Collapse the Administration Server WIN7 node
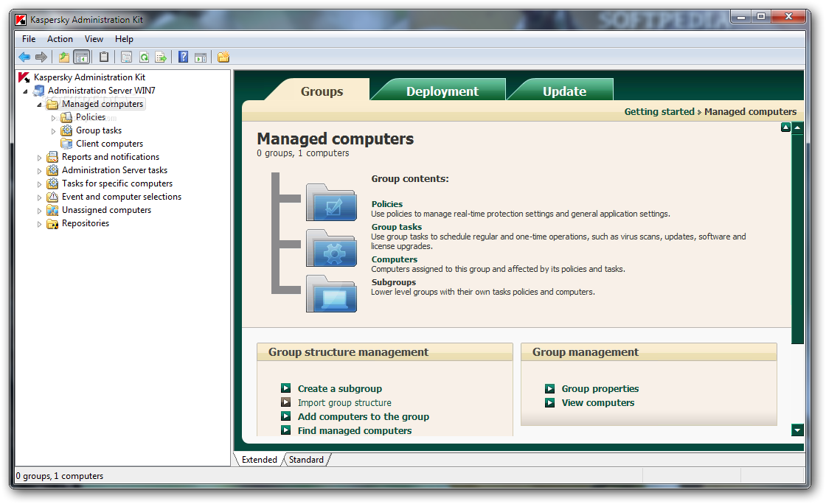826x504 pixels. [x=25, y=91]
